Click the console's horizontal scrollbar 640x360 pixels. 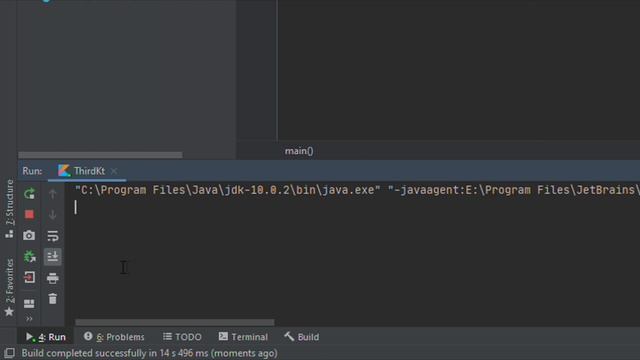[175, 322]
